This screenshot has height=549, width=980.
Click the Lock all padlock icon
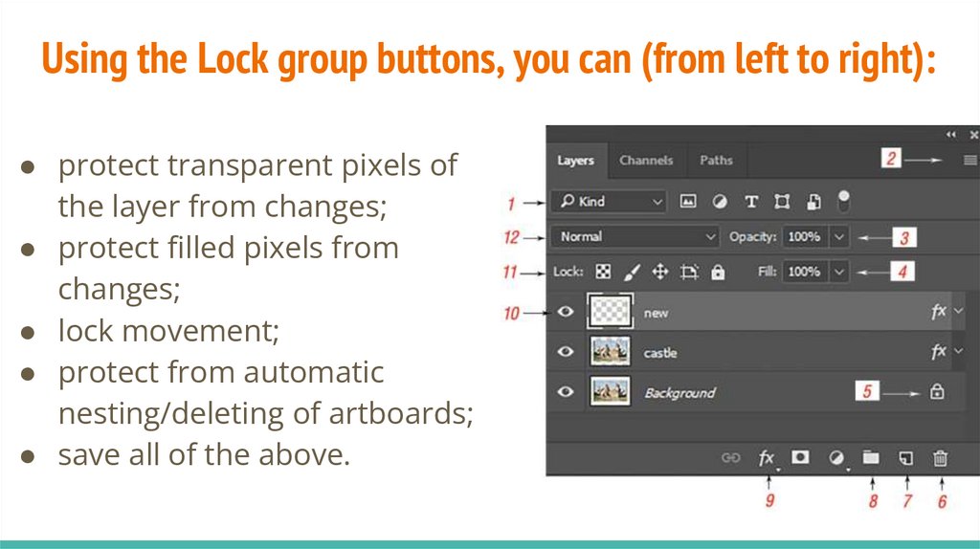tap(718, 272)
